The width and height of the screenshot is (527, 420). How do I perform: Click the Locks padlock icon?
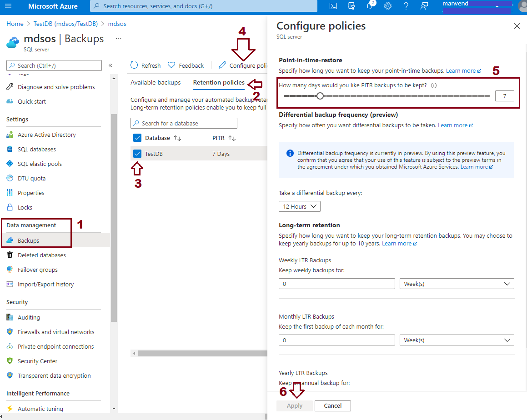[10, 207]
